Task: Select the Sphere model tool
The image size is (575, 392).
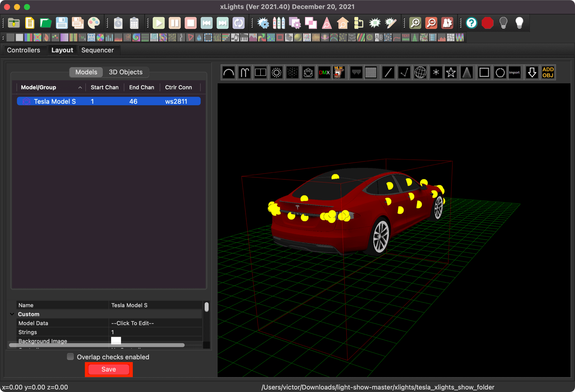Action: point(420,73)
